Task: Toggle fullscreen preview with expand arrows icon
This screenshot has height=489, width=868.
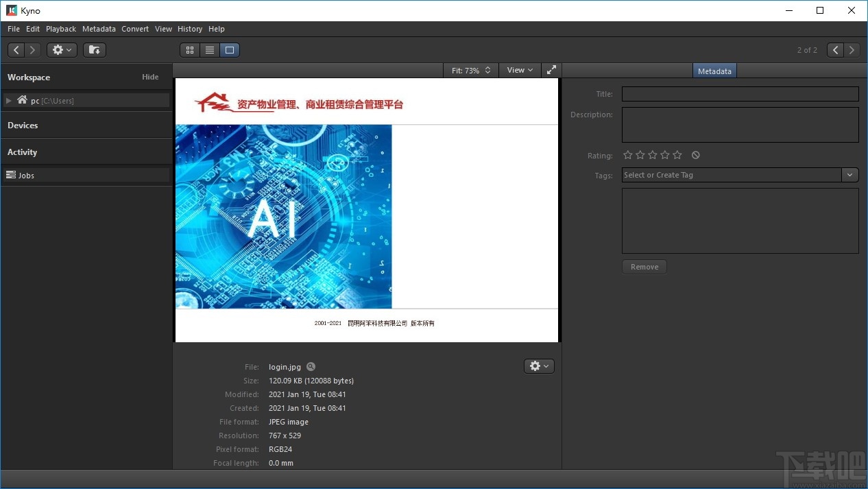Action: [x=551, y=70]
